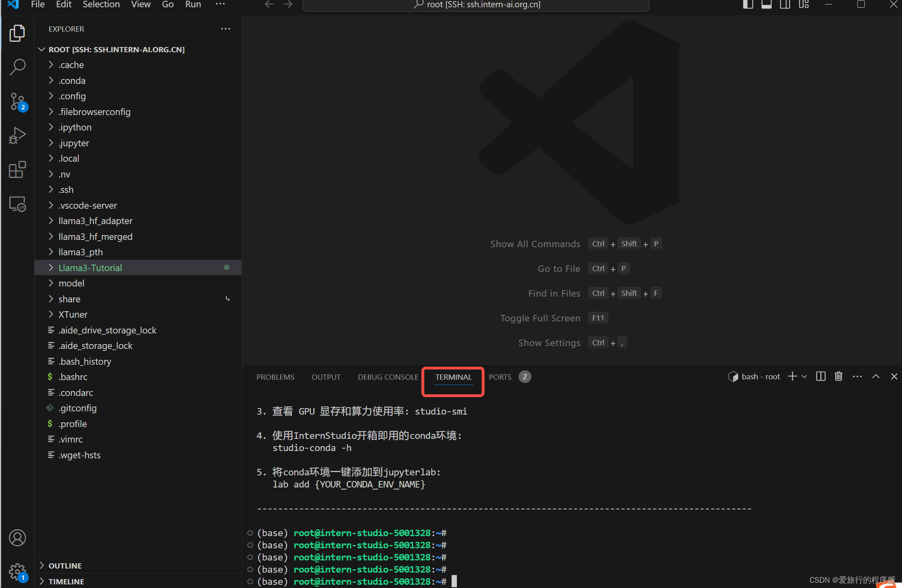This screenshot has width=902, height=588.
Task: Toggle primary side bar layout icon
Action: point(748,4)
